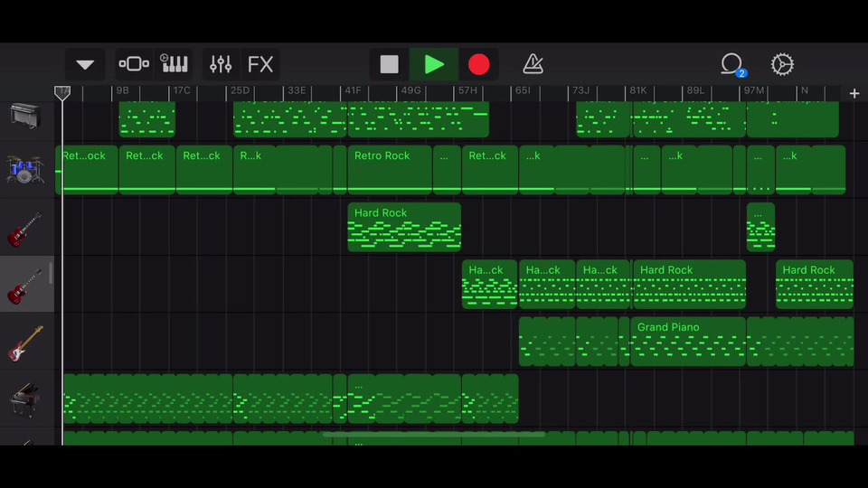
Task: Select the Hard Rock region on first guitar track
Action: (x=404, y=227)
